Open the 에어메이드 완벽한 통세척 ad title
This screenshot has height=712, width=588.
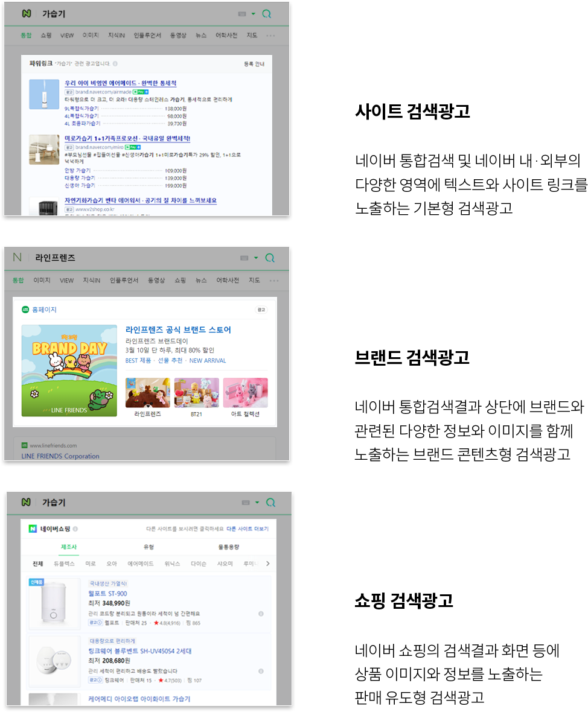[120, 83]
